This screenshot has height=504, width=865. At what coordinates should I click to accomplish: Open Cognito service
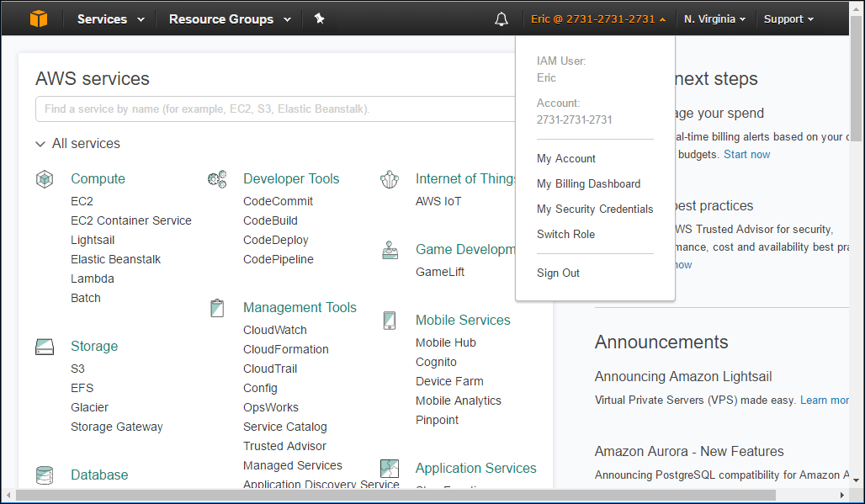click(x=437, y=362)
